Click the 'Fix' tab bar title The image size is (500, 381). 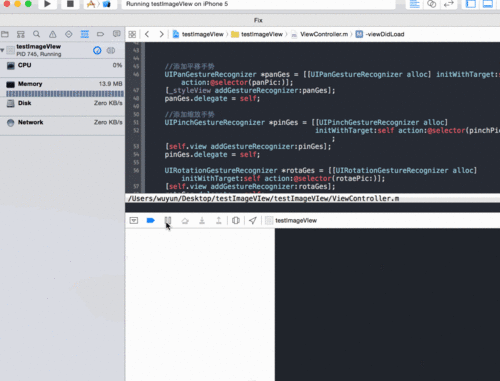[258, 20]
